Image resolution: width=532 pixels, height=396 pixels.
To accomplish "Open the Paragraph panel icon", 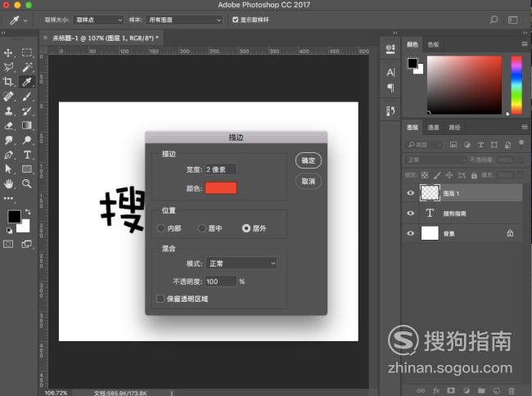I will (x=390, y=88).
